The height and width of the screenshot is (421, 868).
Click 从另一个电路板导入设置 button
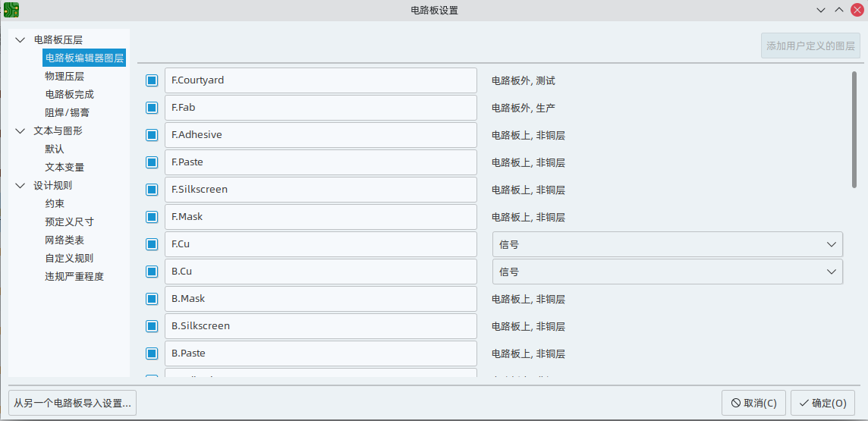(x=72, y=403)
